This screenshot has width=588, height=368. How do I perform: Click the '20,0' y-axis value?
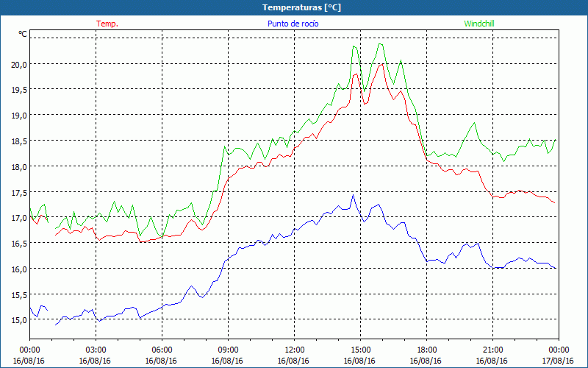click(19, 64)
